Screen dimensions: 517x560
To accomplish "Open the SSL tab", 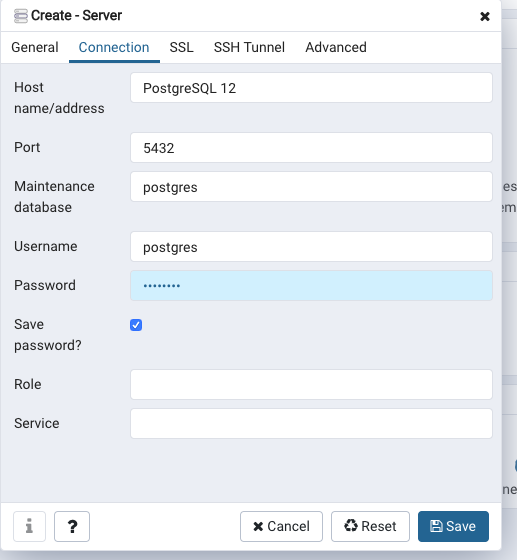I will [x=181, y=47].
